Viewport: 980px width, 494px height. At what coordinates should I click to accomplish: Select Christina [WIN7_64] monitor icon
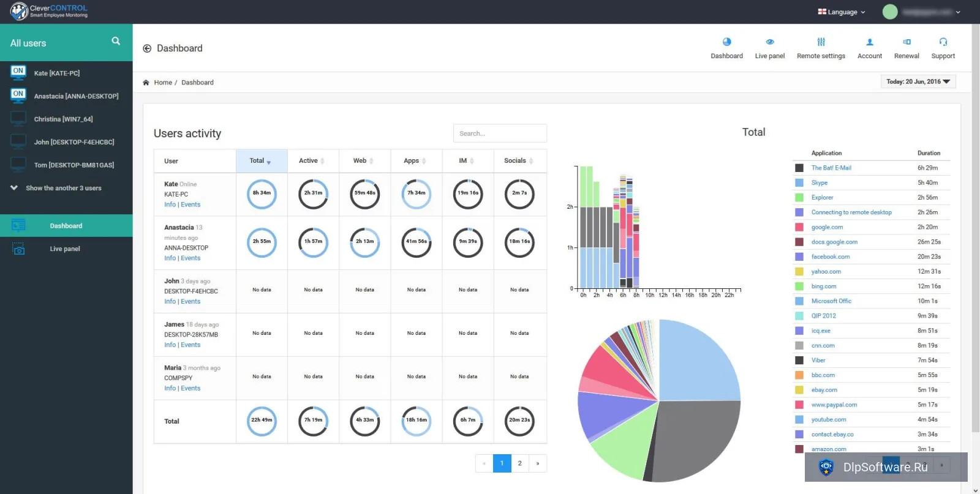click(18, 119)
